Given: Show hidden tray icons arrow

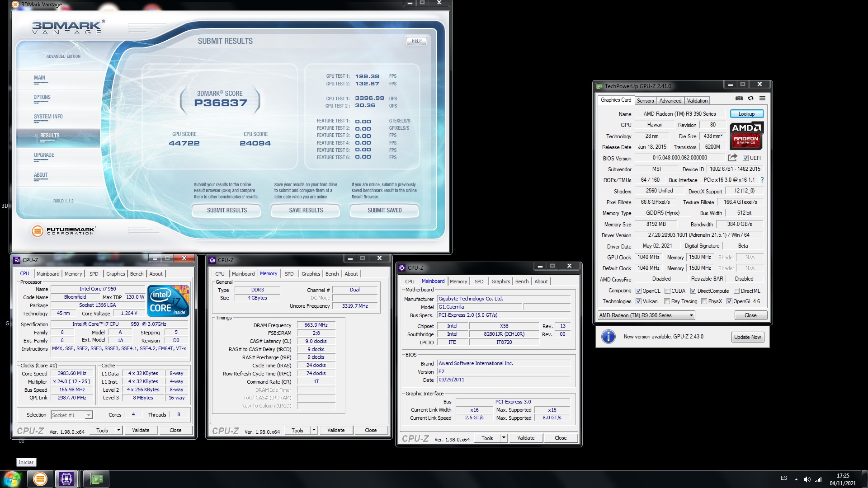Looking at the screenshot, I should (796, 479).
